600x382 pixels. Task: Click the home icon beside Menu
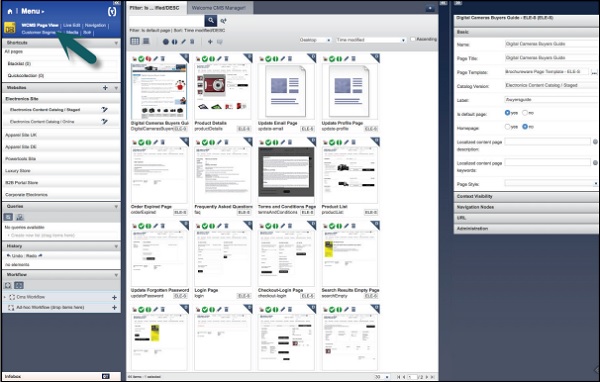click(10, 11)
